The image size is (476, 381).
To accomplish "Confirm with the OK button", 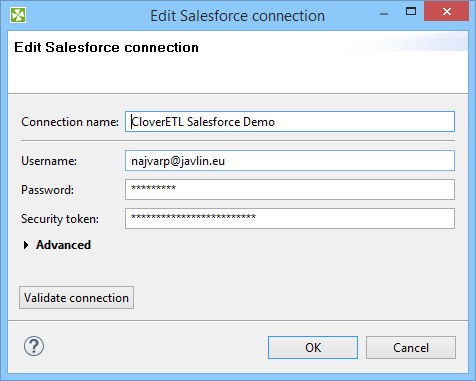I will tap(313, 347).
